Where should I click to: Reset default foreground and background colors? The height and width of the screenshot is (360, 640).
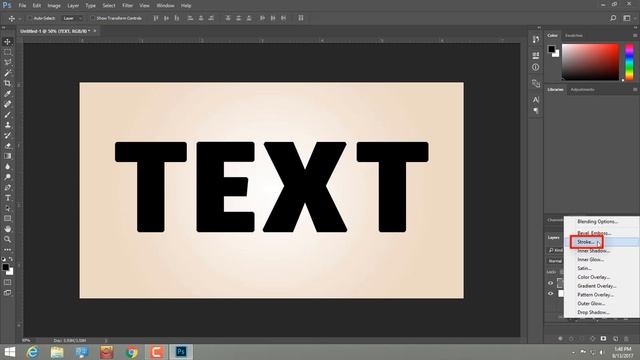point(4,259)
